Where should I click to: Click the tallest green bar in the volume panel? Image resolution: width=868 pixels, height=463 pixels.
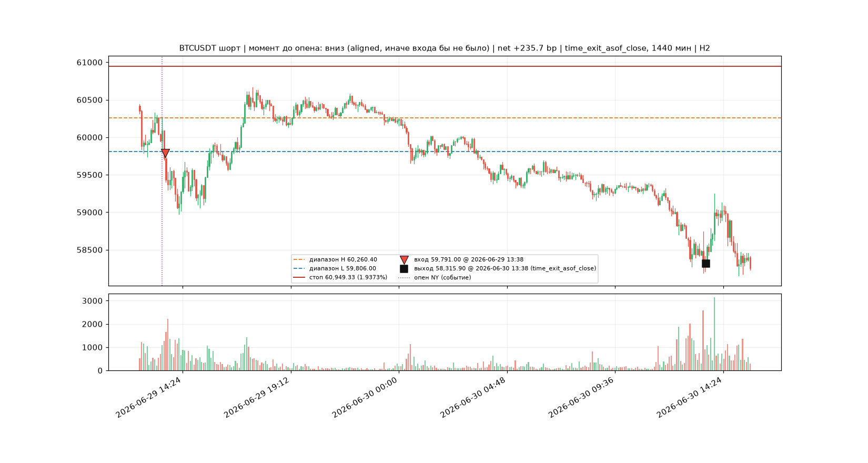click(714, 334)
